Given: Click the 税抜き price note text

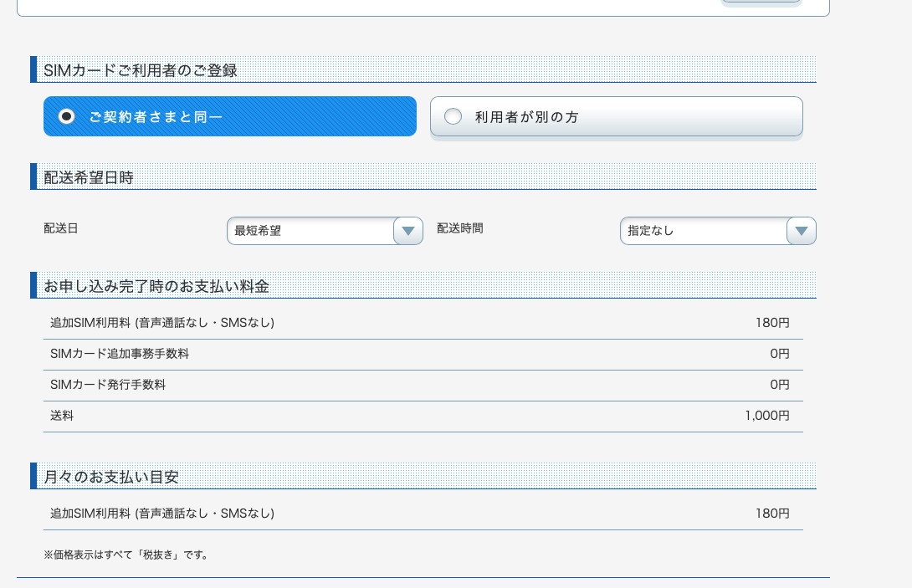Looking at the screenshot, I should tap(126, 555).
